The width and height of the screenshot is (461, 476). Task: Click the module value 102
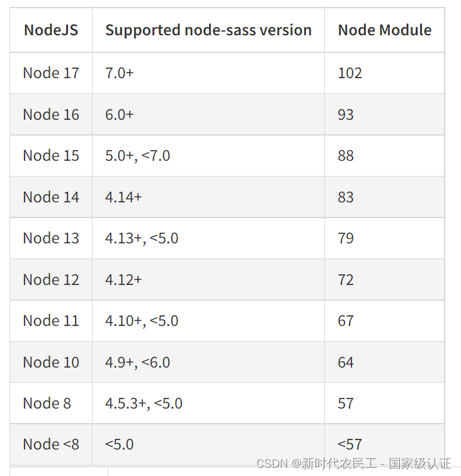click(x=350, y=73)
